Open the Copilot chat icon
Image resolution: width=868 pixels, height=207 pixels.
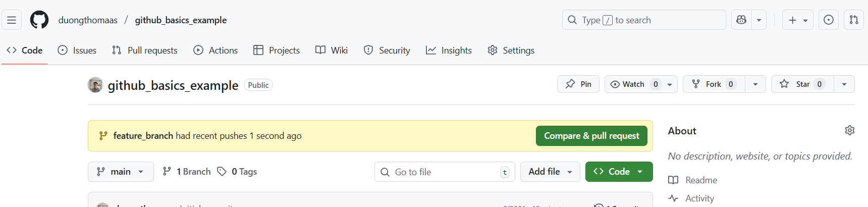(x=741, y=20)
